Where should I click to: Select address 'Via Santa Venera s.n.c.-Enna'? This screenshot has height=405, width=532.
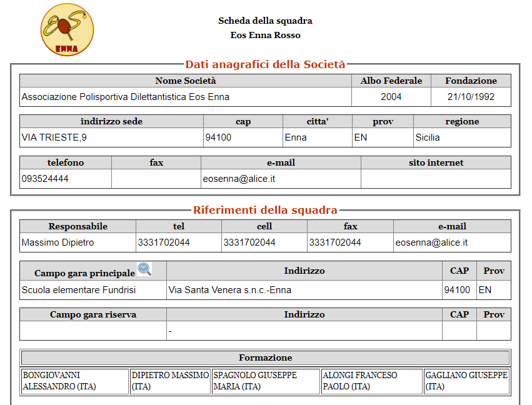click(x=230, y=290)
